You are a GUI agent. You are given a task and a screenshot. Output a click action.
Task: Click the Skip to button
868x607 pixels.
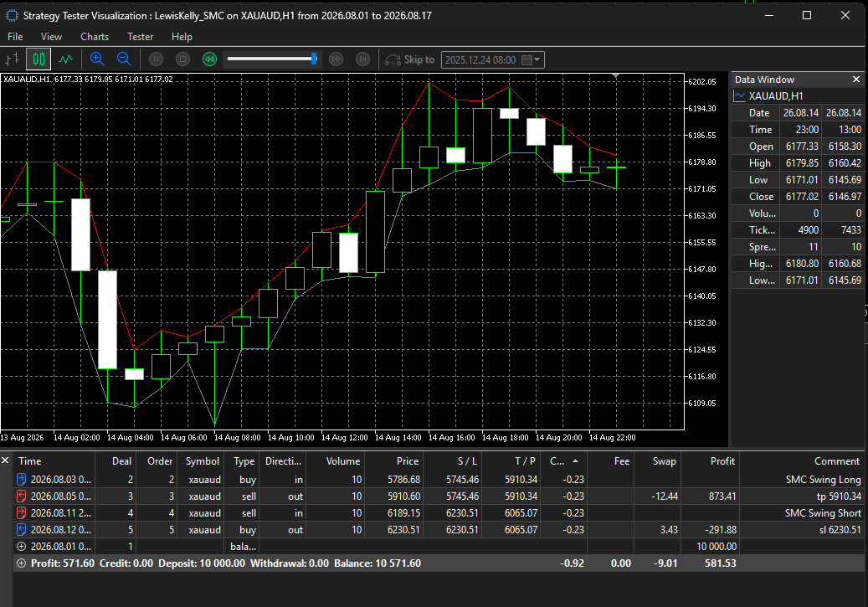(409, 59)
